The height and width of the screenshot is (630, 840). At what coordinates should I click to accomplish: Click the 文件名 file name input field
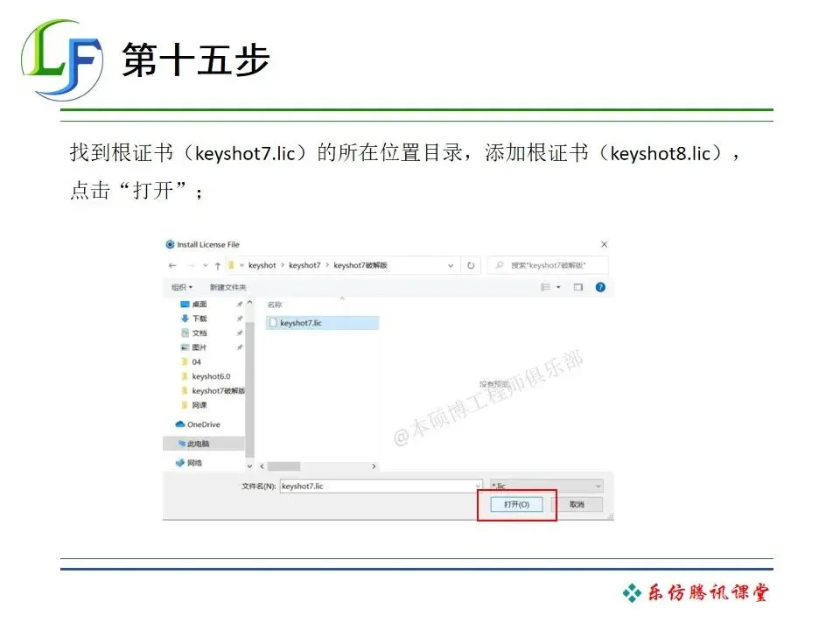pyautogui.click(x=380, y=486)
